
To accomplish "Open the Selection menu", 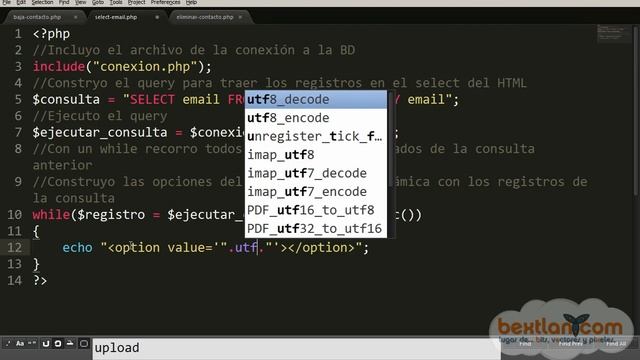I will 42,2.
